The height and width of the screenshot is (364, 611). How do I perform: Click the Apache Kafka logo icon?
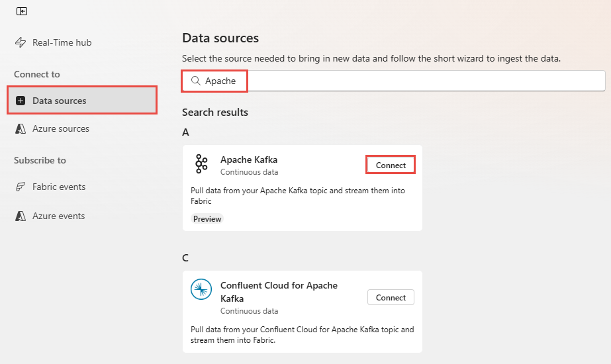pos(201,164)
